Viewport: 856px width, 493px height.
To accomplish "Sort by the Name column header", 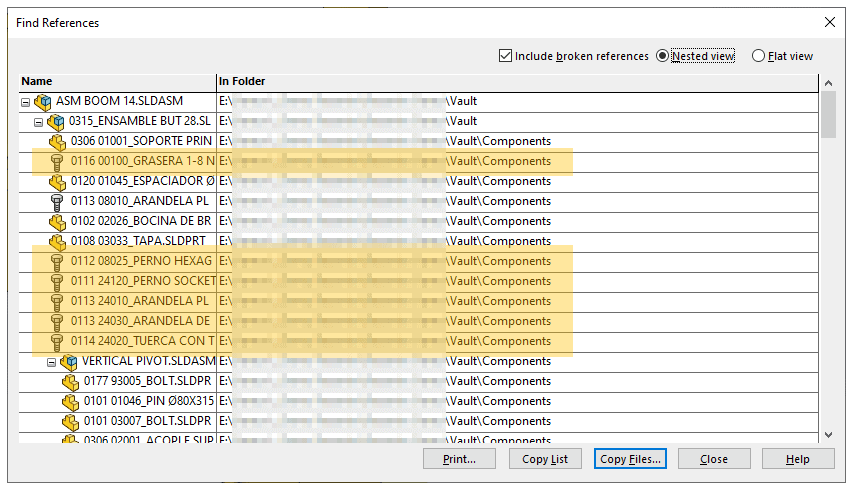I will coord(117,81).
